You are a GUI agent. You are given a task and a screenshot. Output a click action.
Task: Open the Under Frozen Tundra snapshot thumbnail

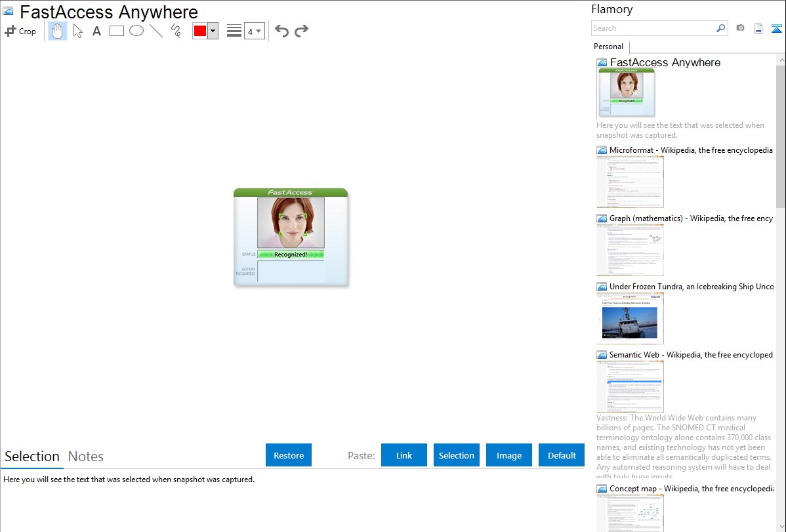pyautogui.click(x=630, y=318)
